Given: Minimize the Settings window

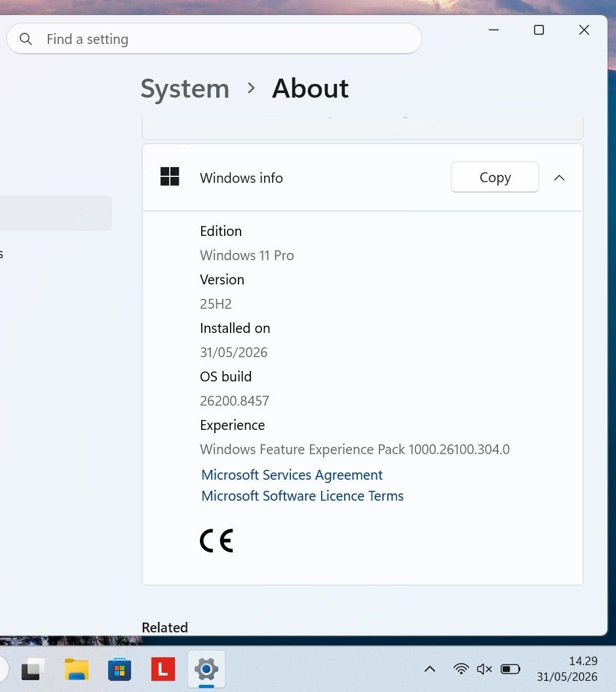Looking at the screenshot, I should 493,29.
